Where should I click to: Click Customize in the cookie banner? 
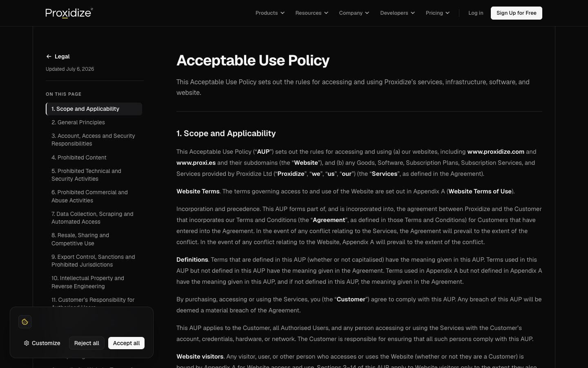point(42,343)
